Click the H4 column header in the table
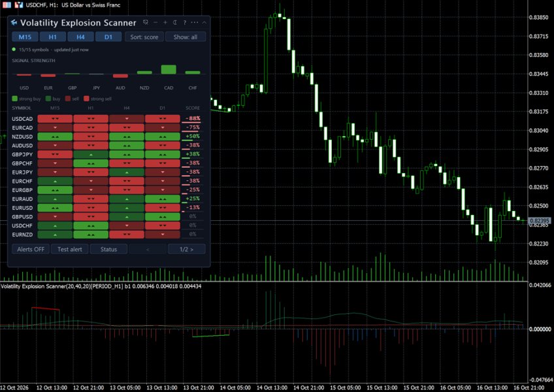Viewport: 554px width, 392px height. pos(127,108)
